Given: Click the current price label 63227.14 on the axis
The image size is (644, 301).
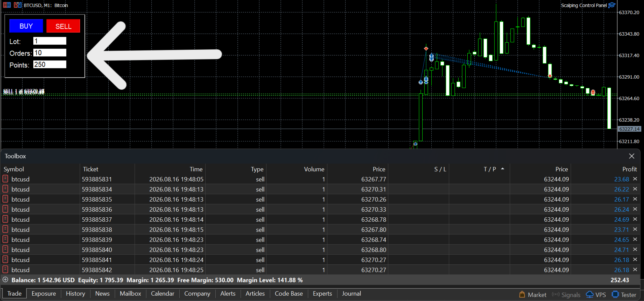Looking at the screenshot, I should click(630, 129).
